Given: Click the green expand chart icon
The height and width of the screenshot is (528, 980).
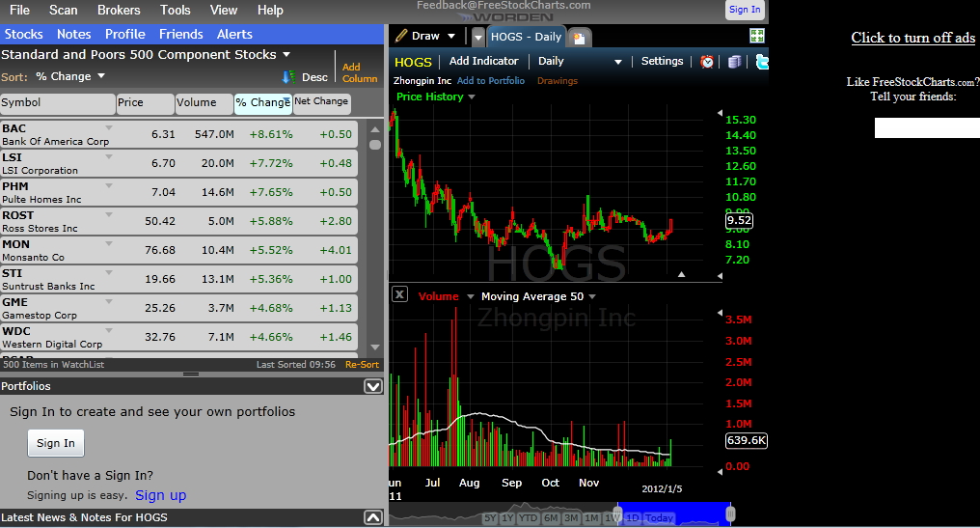Looking at the screenshot, I should click(757, 36).
